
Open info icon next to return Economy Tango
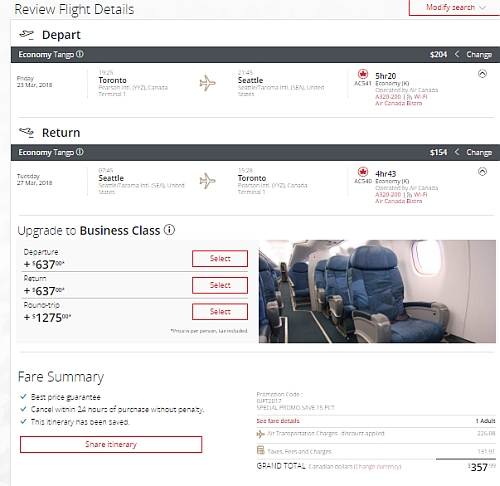(x=80, y=152)
